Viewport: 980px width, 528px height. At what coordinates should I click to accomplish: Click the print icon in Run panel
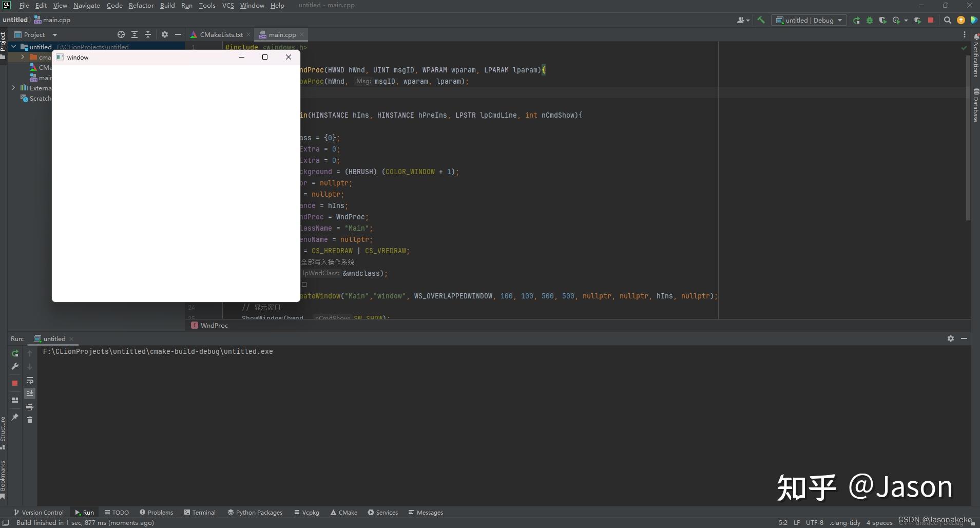coord(30,407)
